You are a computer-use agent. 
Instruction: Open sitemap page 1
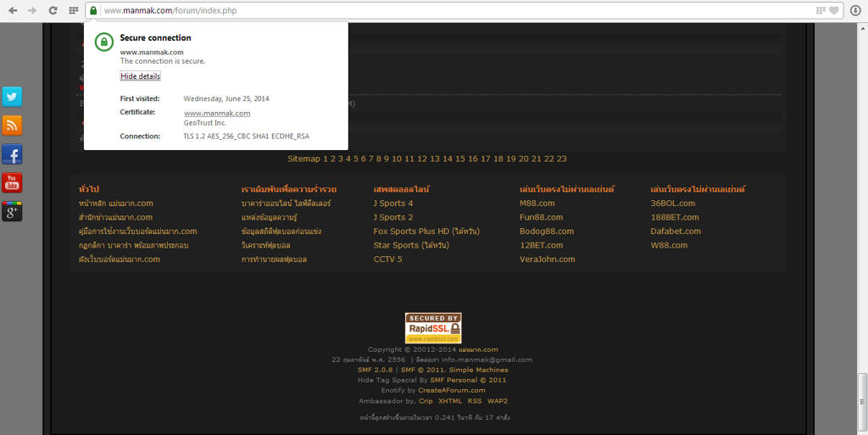point(325,159)
